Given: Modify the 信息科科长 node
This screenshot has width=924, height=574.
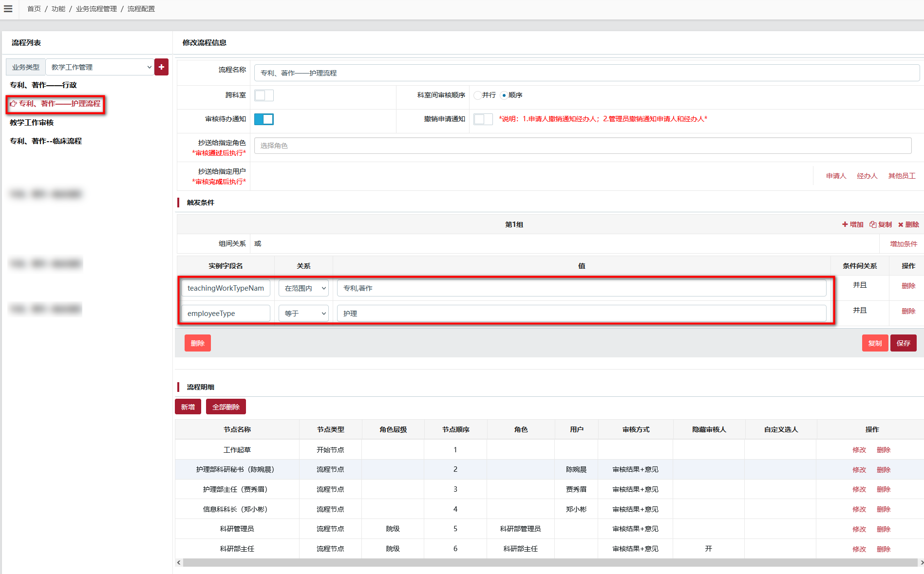Looking at the screenshot, I should click(859, 509).
